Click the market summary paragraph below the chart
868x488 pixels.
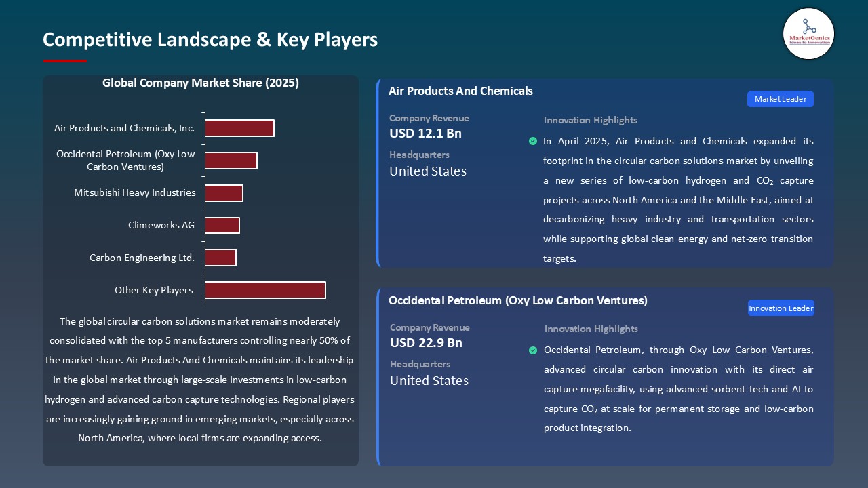(x=200, y=380)
